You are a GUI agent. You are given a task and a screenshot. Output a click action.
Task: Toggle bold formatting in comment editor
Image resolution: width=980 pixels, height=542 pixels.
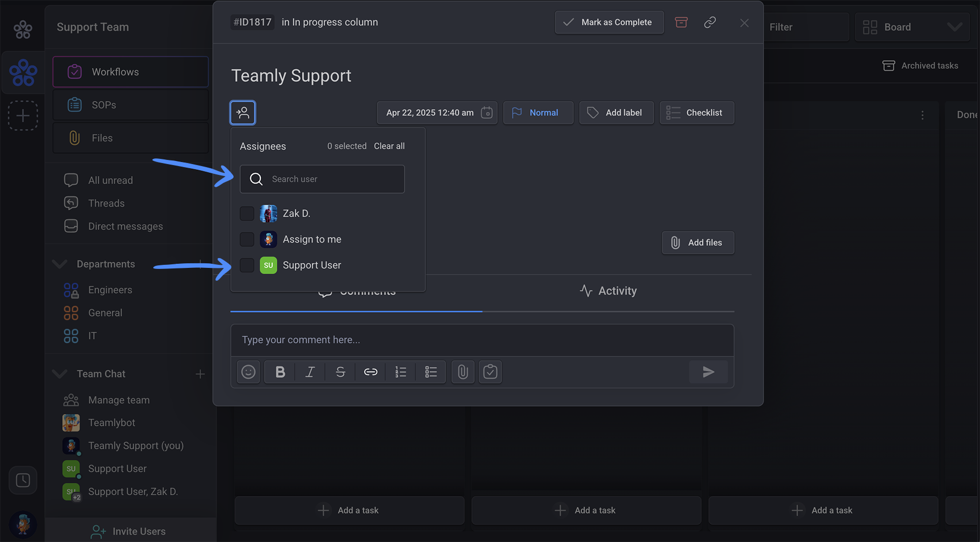(x=280, y=372)
